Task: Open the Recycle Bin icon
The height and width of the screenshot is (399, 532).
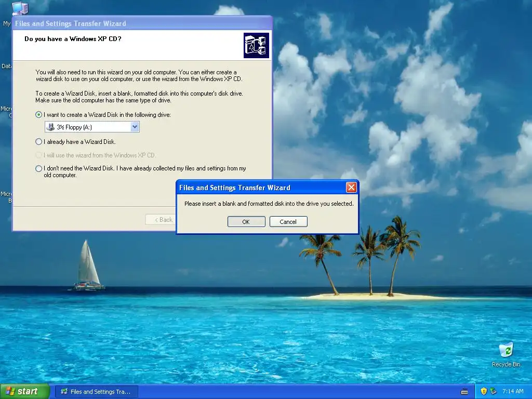Action: (506, 355)
